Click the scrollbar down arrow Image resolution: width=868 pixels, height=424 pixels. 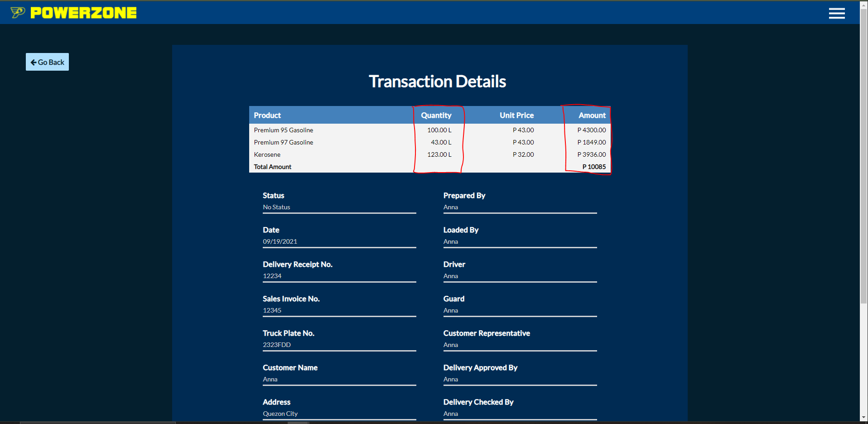[x=864, y=417]
